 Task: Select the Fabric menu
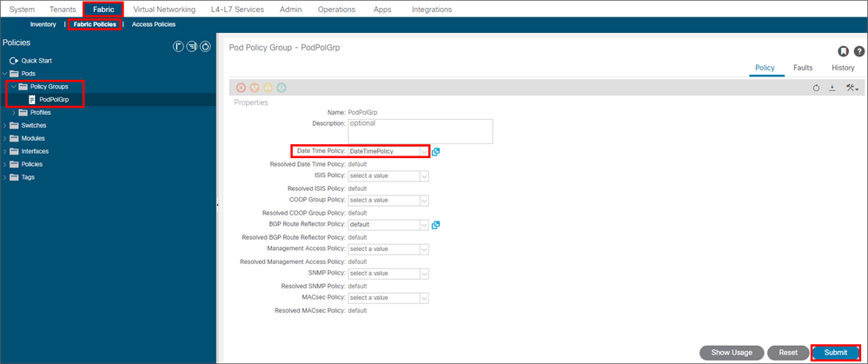[x=103, y=10]
